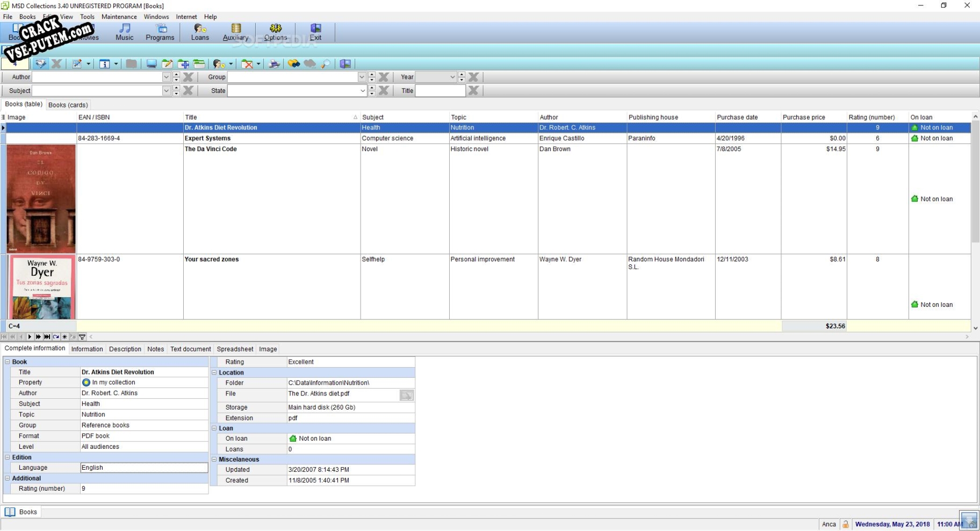
Task: Open the Description tab
Action: [x=125, y=349]
